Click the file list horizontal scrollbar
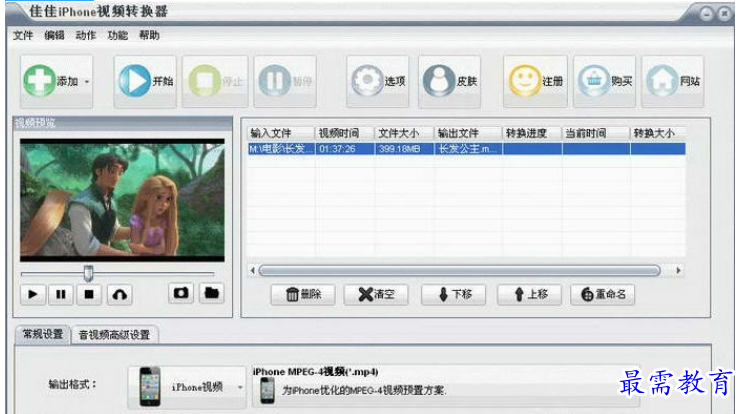Screen dimensions: 741x414 (x=459, y=270)
